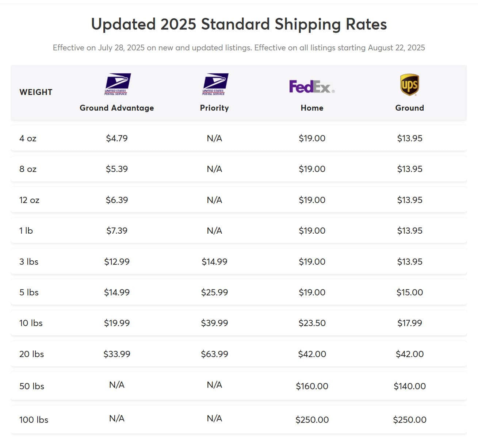Select the FedEx Home column label
This screenshot has width=478, height=448.
point(312,108)
